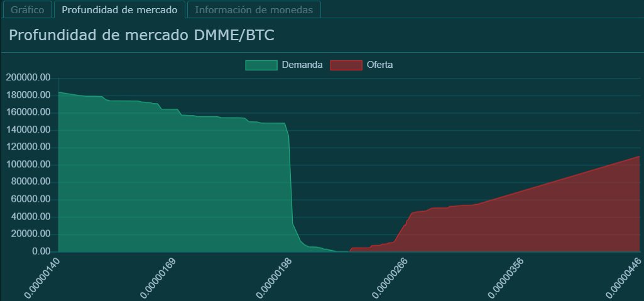Viewport: 644px width, 301px height.
Task: Click the heading Profundidad de mercado DMME/BTC
Action: point(141,35)
